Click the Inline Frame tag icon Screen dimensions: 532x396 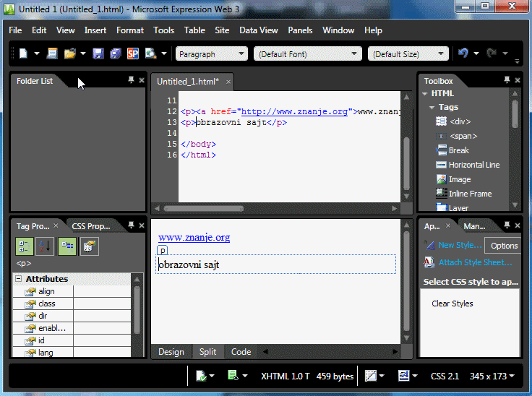click(441, 194)
